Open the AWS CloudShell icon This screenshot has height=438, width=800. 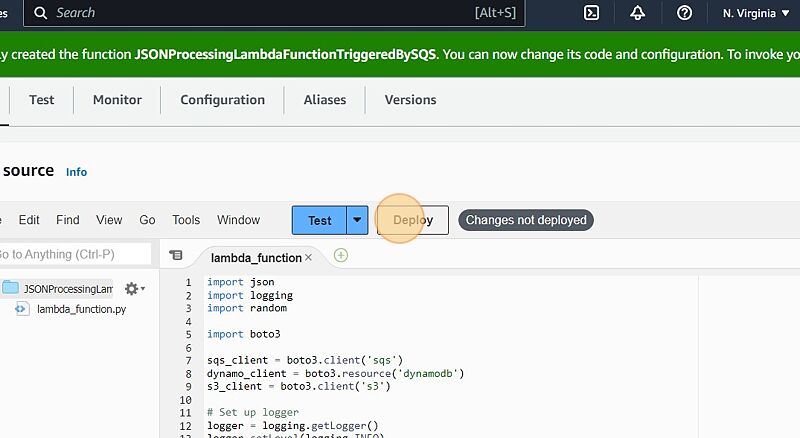pyautogui.click(x=591, y=13)
